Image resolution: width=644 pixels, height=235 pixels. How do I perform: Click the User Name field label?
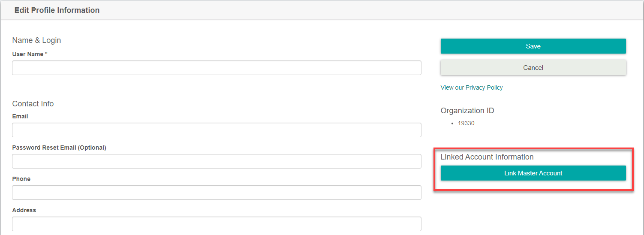28,54
